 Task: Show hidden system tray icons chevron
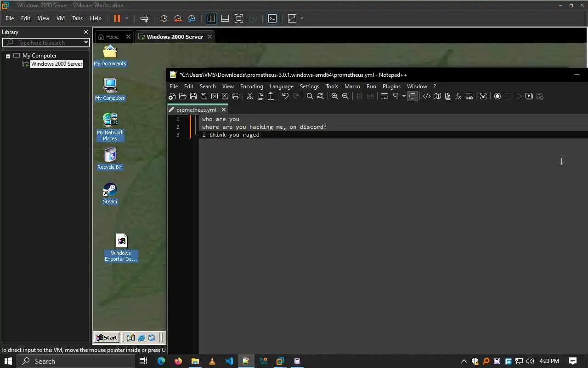[x=464, y=361]
